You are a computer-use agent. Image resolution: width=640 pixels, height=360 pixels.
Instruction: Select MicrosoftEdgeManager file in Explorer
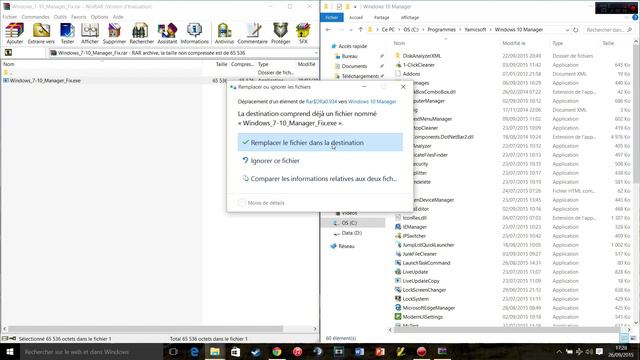429,308
